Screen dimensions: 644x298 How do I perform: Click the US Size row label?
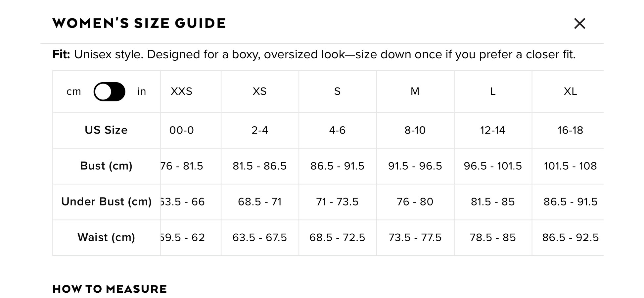tap(106, 130)
